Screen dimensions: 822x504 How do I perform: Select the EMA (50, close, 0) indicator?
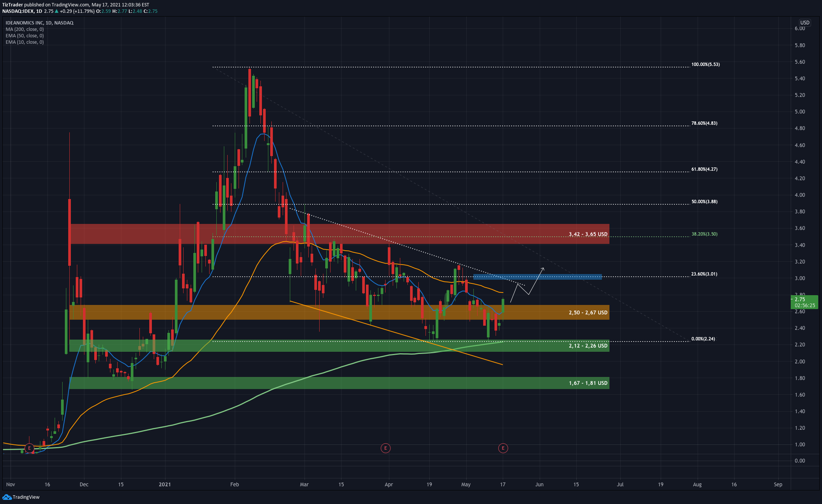24,36
